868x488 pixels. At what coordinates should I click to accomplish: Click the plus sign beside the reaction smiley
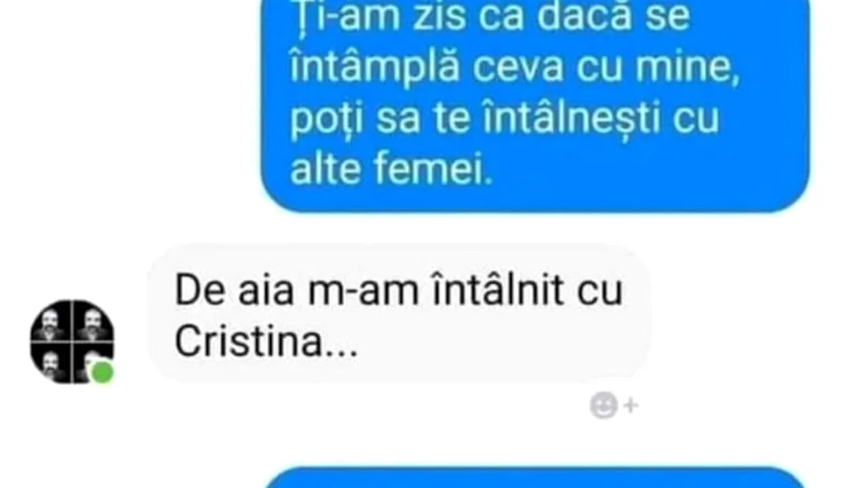(631, 406)
